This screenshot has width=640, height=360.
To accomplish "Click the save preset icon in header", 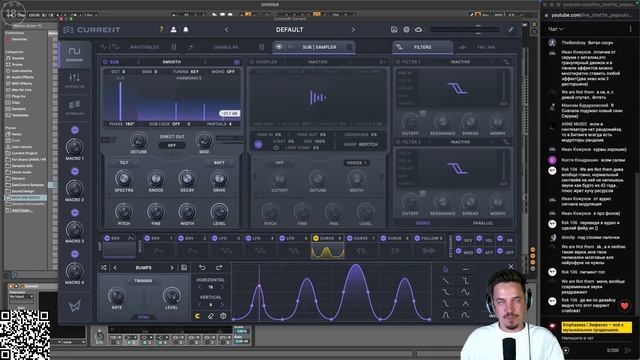I will click(394, 29).
